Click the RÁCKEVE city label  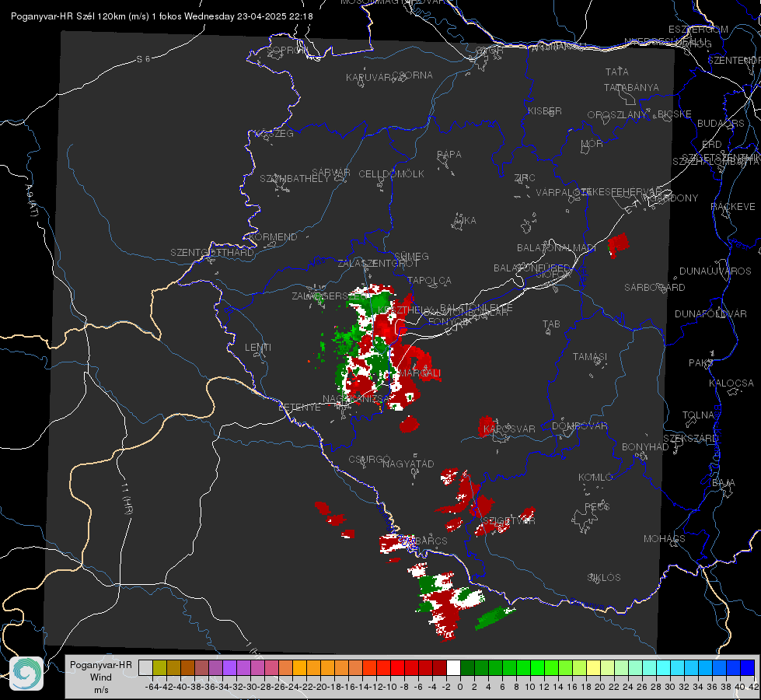pos(733,207)
